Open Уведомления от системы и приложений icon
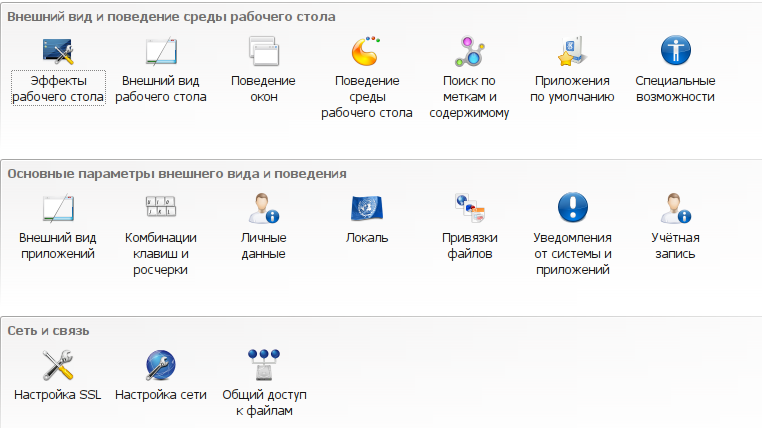The width and height of the screenshot is (762, 428). pyautogui.click(x=572, y=207)
